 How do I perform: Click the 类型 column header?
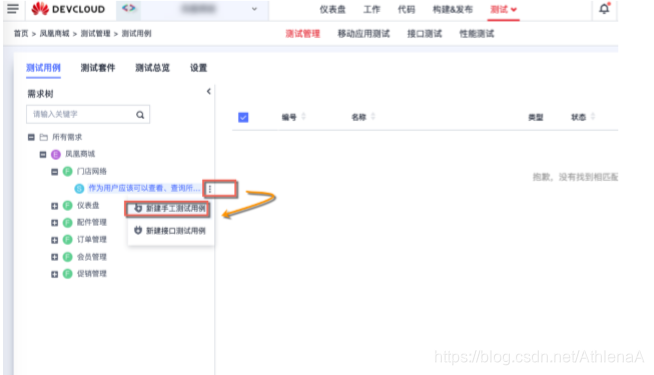536,117
